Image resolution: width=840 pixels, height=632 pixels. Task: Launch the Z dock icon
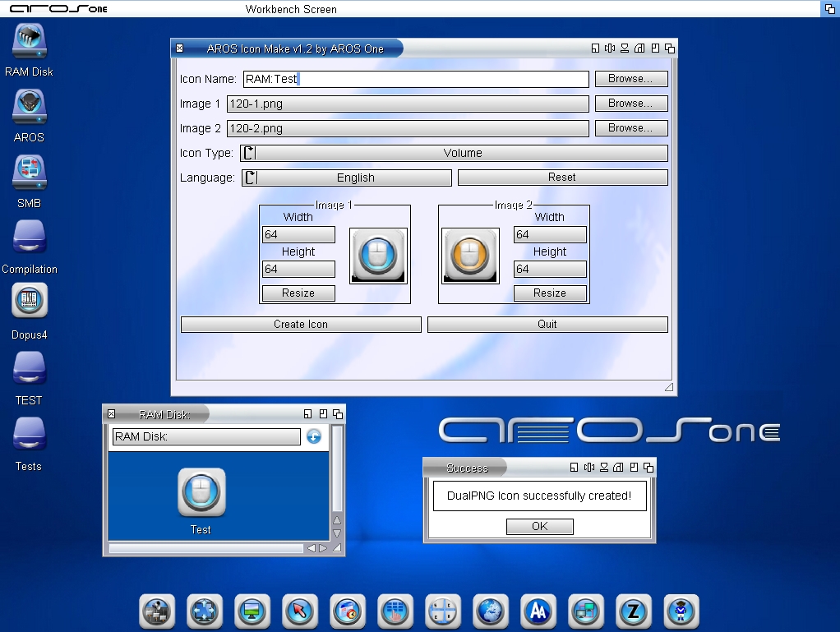click(x=634, y=611)
